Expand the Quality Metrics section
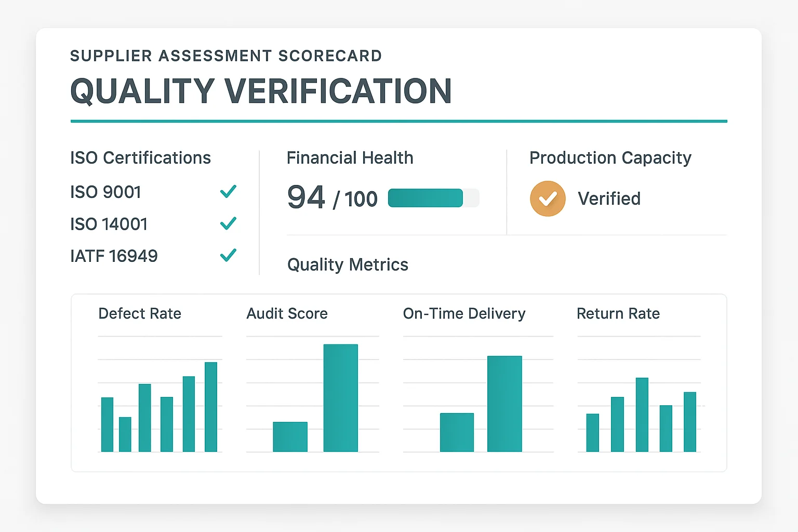 [348, 264]
